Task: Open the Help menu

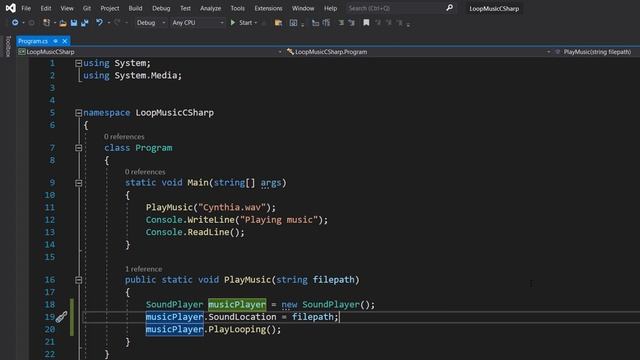Action: [330, 8]
